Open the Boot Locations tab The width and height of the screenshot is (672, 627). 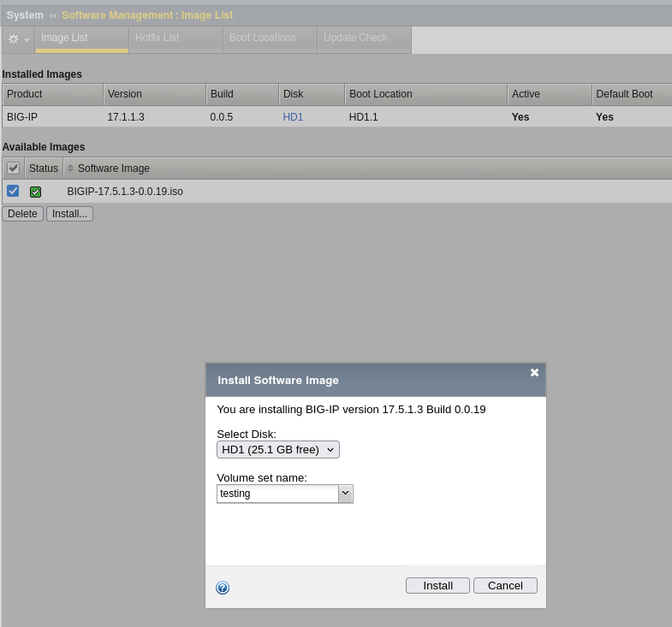[x=270, y=39]
